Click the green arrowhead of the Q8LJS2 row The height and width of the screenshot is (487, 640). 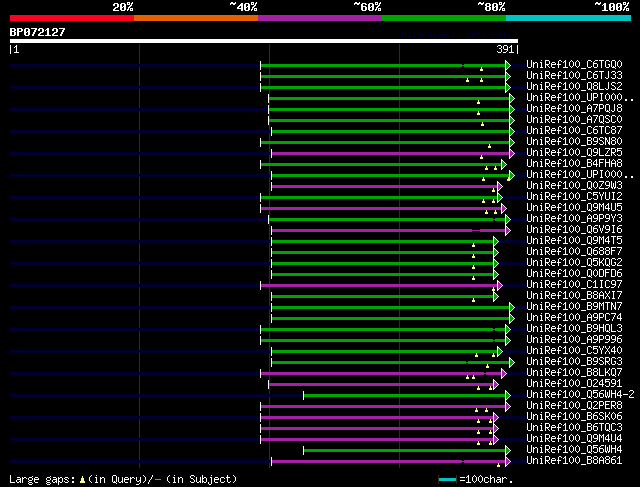click(508, 87)
